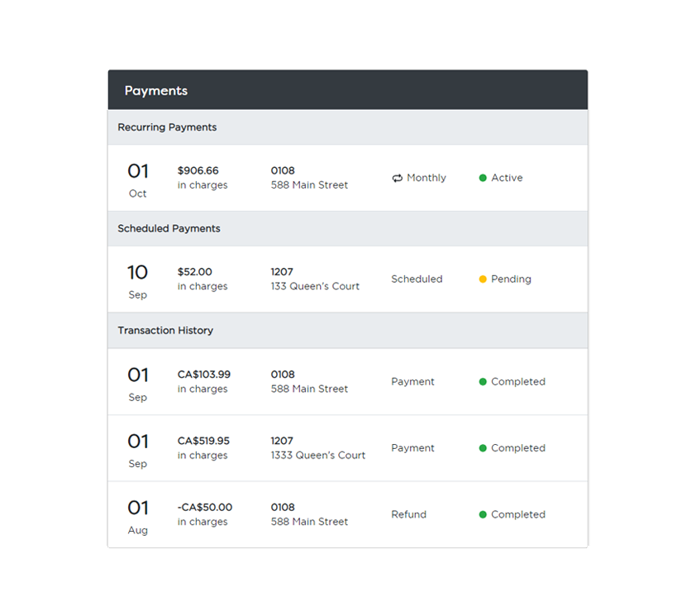Viewport: 696px width, 616px height.
Task: Collapse the Transaction History section
Action: pos(164,330)
